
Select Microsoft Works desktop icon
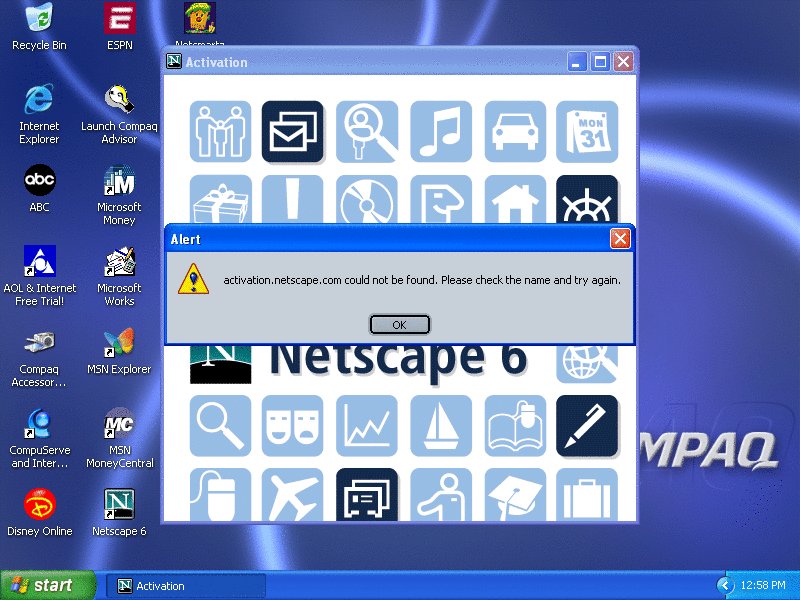[x=119, y=276]
